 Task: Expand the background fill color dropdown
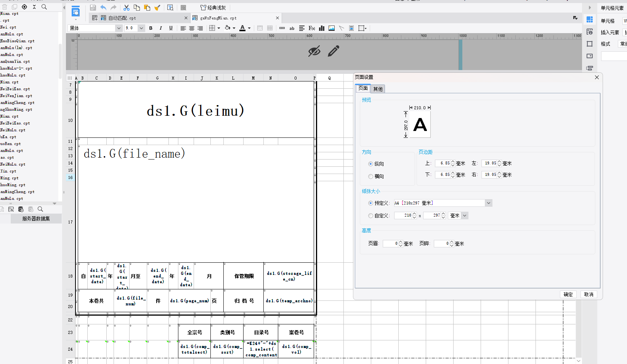(x=234, y=28)
